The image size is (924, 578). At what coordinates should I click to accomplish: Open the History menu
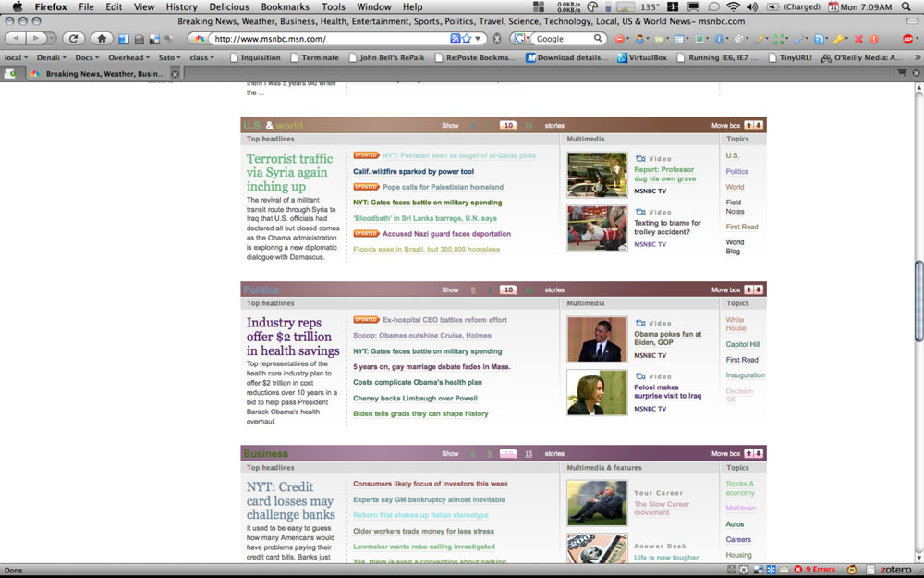(x=181, y=6)
